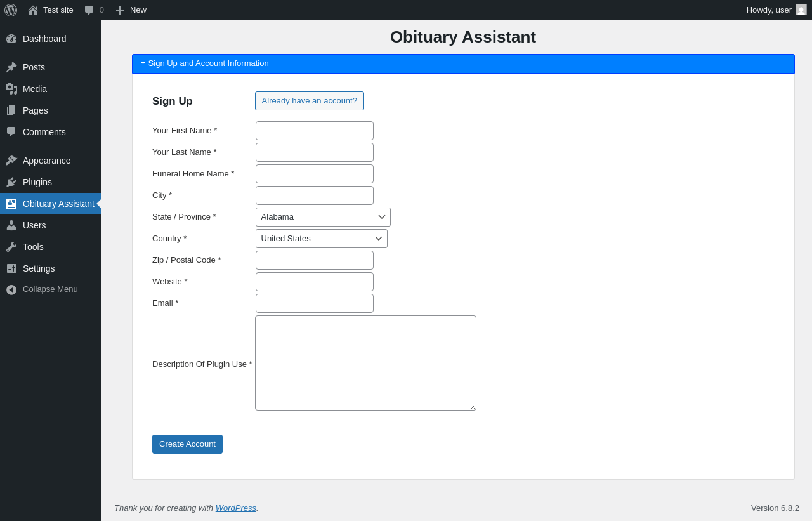Focus the Your Last Name field
This screenshot has height=521, width=812.
pyautogui.click(x=315, y=152)
